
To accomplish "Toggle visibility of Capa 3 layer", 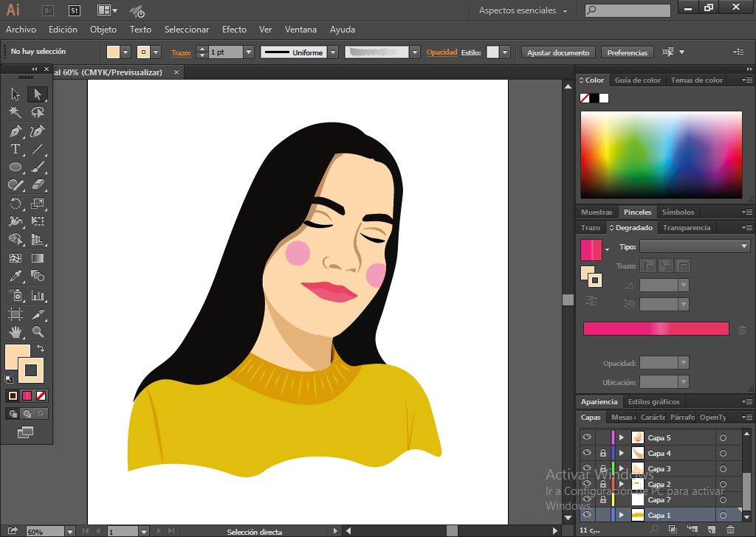I will point(587,468).
